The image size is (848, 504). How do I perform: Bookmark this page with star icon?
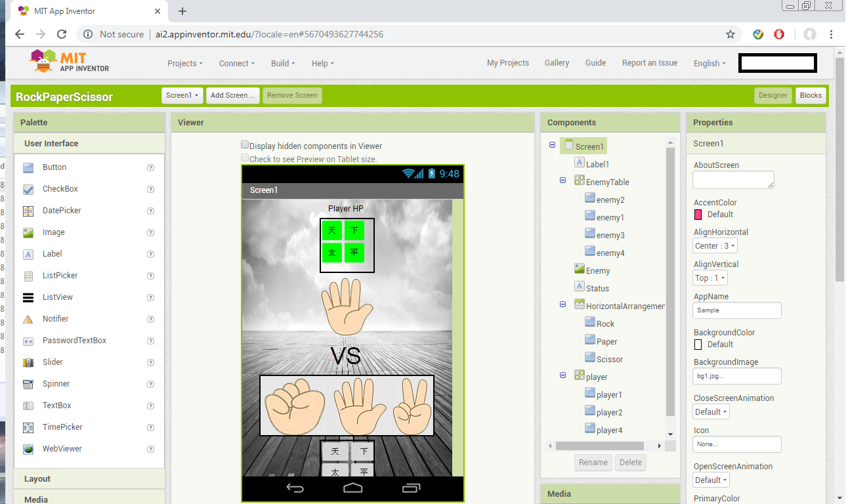pyautogui.click(x=730, y=34)
